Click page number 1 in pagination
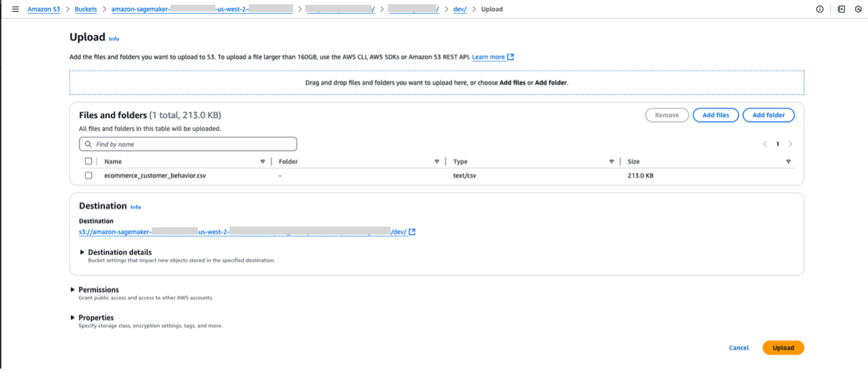 point(778,145)
